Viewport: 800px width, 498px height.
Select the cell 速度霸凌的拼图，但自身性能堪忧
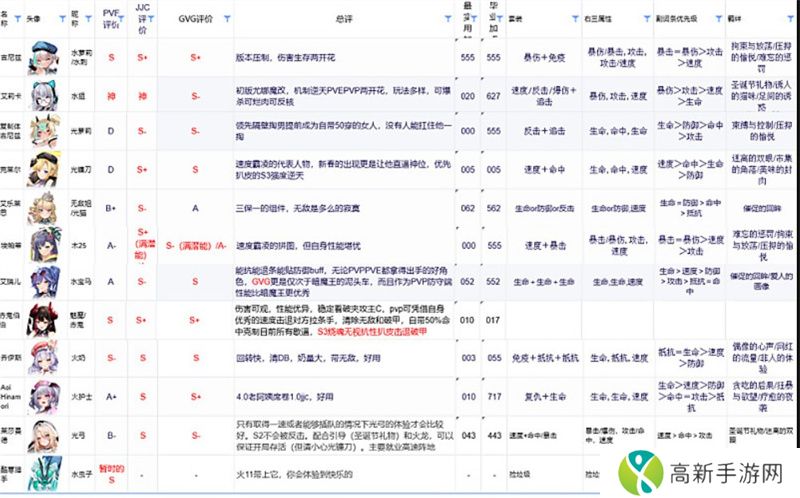pyautogui.click(x=344, y=245)
